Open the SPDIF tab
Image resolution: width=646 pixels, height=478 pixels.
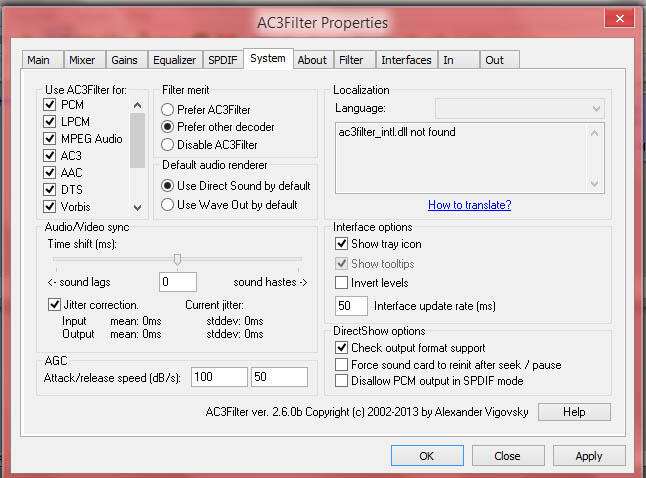(x=223, y=60)
